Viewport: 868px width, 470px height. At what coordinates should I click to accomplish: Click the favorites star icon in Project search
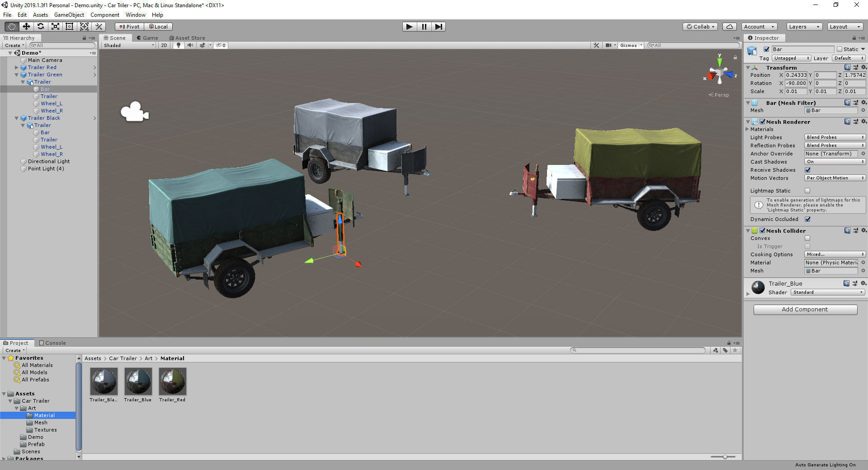click(x=736, y=350)
